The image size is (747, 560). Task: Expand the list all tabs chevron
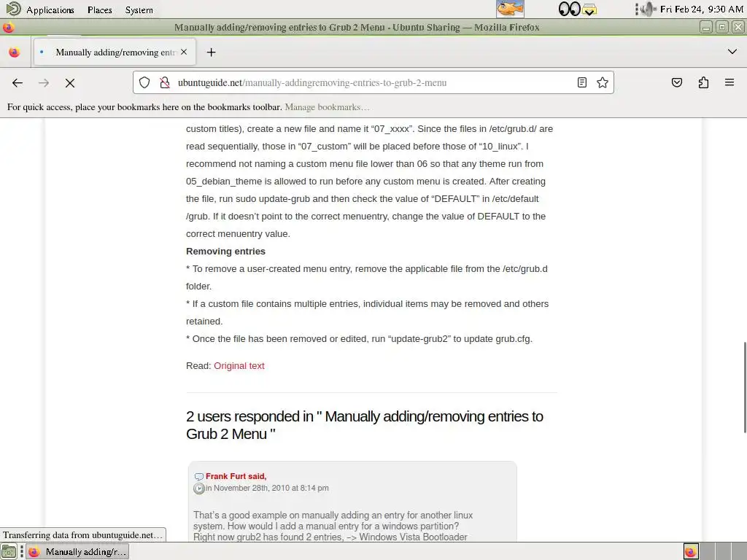(732, 52)
